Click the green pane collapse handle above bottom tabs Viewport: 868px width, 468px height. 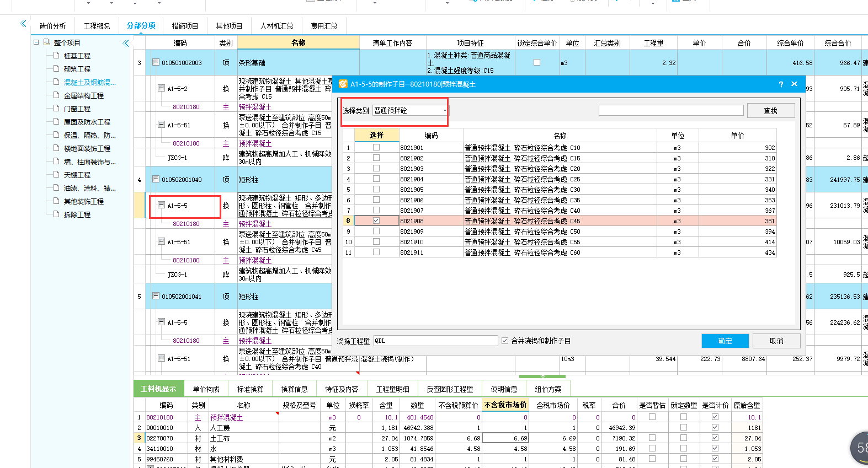tap(542, 376)
